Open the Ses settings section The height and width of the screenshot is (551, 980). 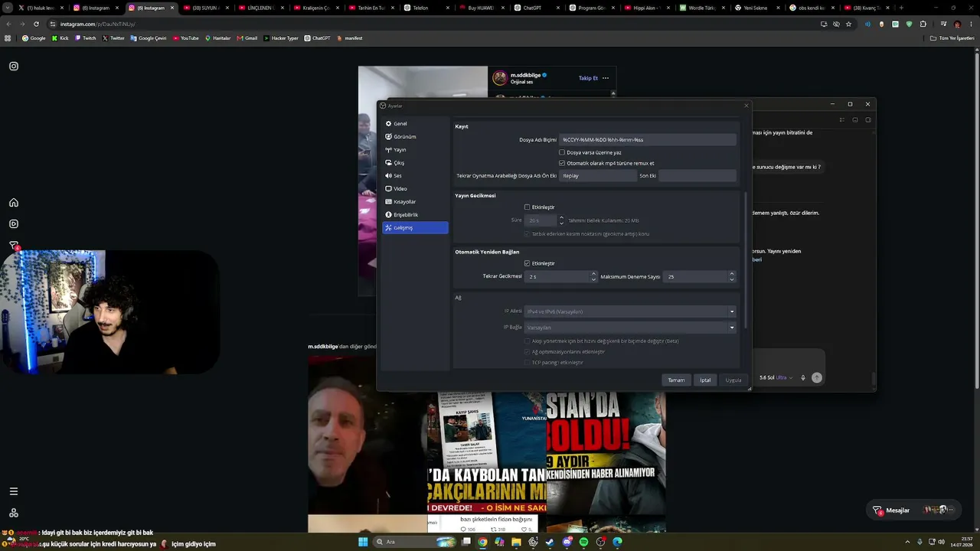[x=415, y=175]
